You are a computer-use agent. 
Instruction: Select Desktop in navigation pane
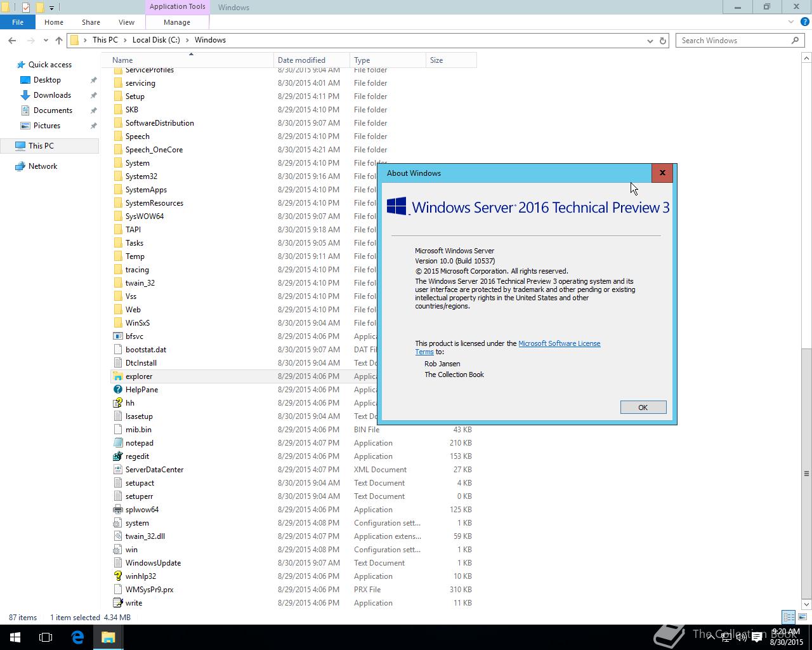48,80
